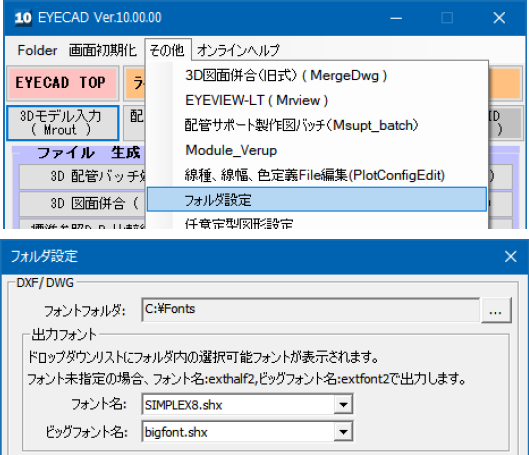Select Module_Verup menu entry

[x=316, y=150]
